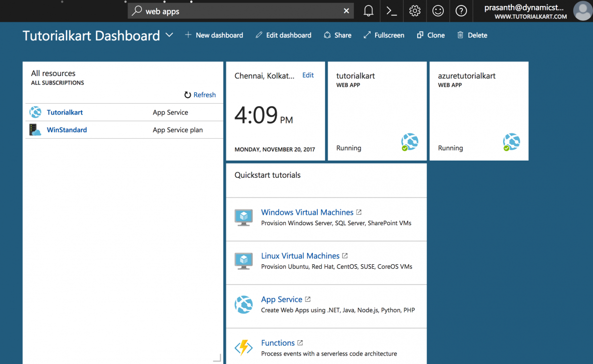Click the user avatar picture

582,11
